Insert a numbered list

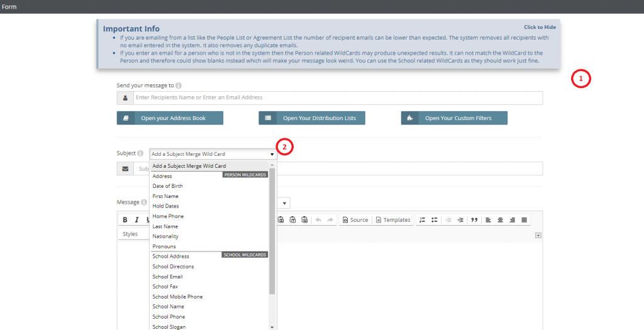click(422, 220)
